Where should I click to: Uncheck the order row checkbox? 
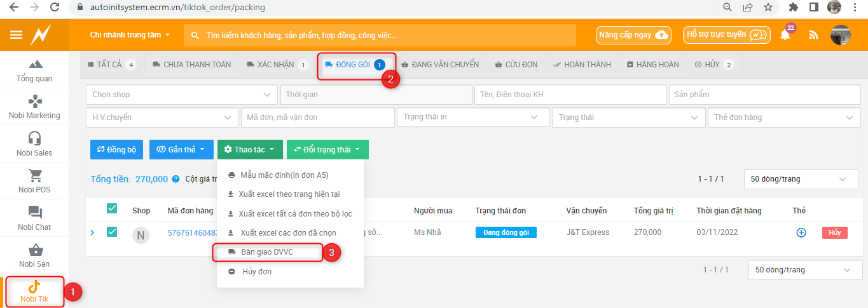[112, 232]
